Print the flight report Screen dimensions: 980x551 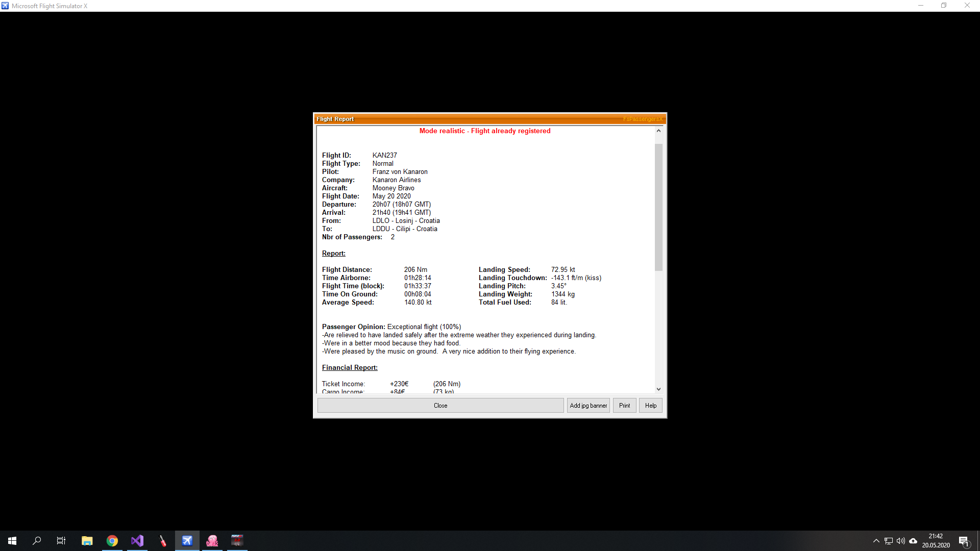[x=624, y=406]
